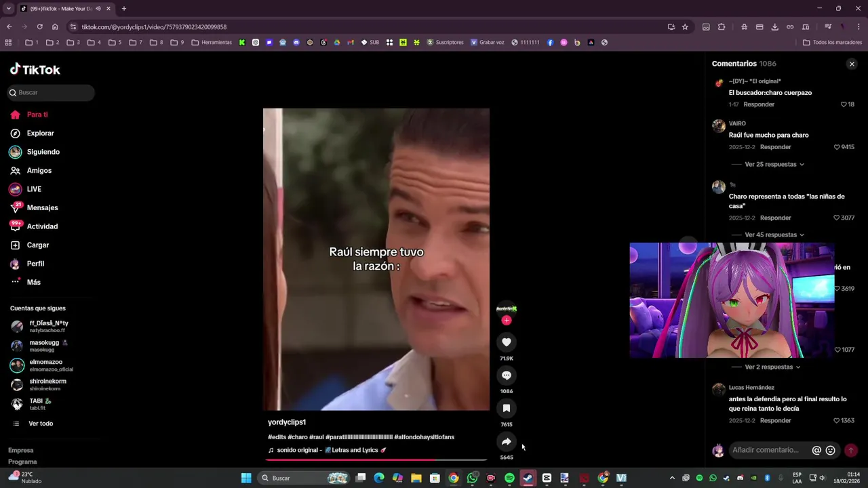The image size is (868, 488).
Task: Open Programa footer link
Action: (x=22, y=462)
